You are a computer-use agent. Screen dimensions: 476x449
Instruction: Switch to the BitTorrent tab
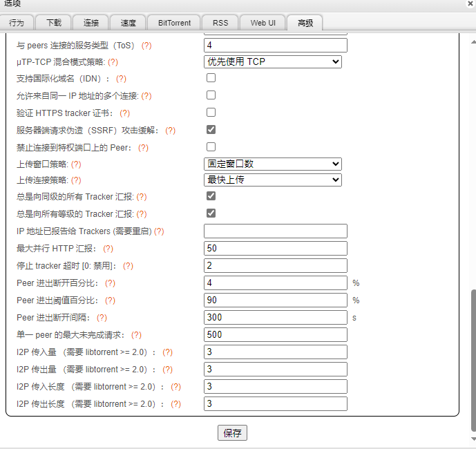click(x=174, y=23)
